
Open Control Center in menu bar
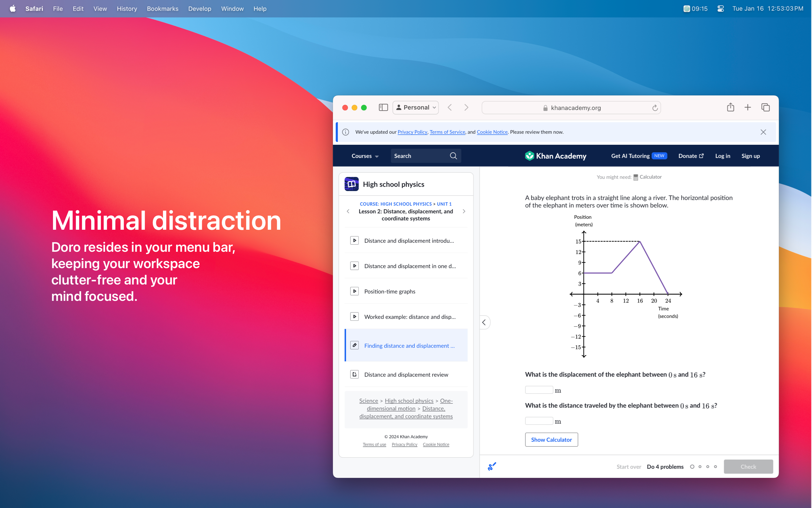point(720,8)
